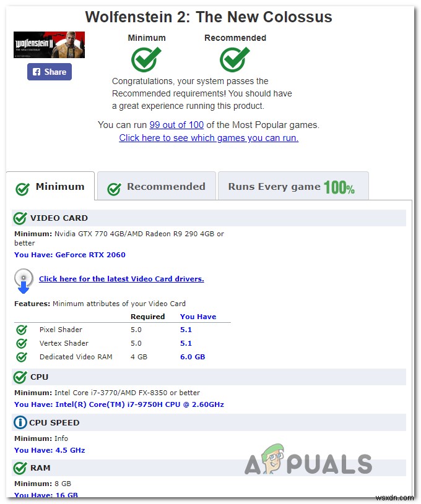The image size is (421, 504).
Task: Click the CPU SPEED info icon
Action: click(20, 422)
